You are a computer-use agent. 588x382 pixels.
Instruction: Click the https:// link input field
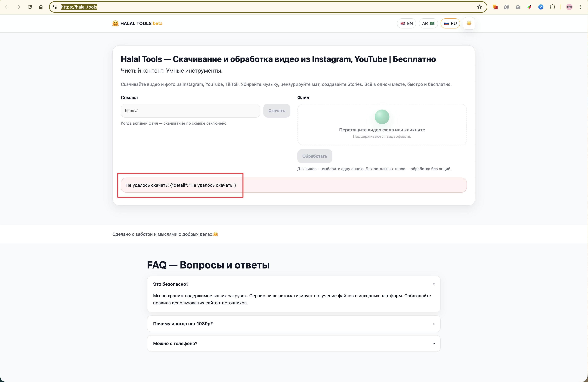point(190,111)
